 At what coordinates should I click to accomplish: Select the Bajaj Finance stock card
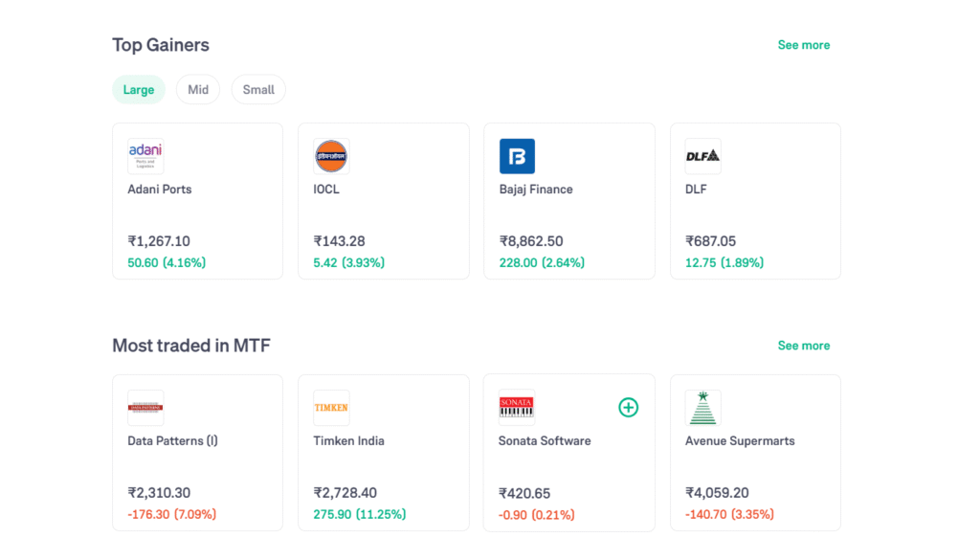point(569,200)
